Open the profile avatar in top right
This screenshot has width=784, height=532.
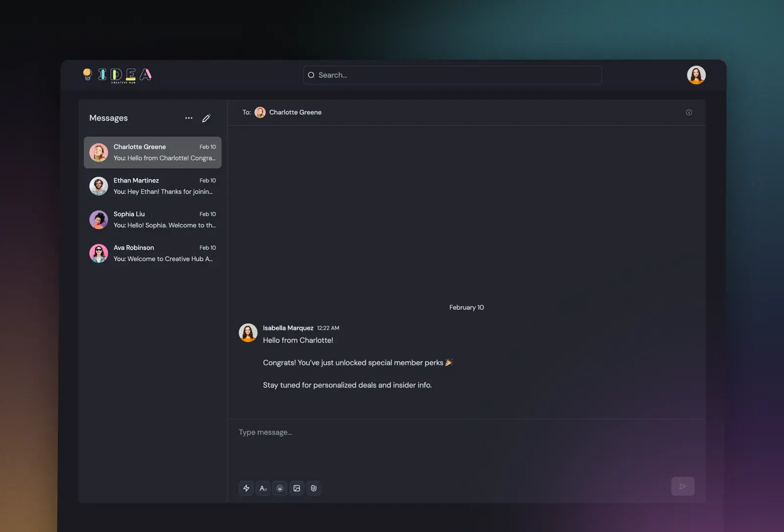pos(696,75)
